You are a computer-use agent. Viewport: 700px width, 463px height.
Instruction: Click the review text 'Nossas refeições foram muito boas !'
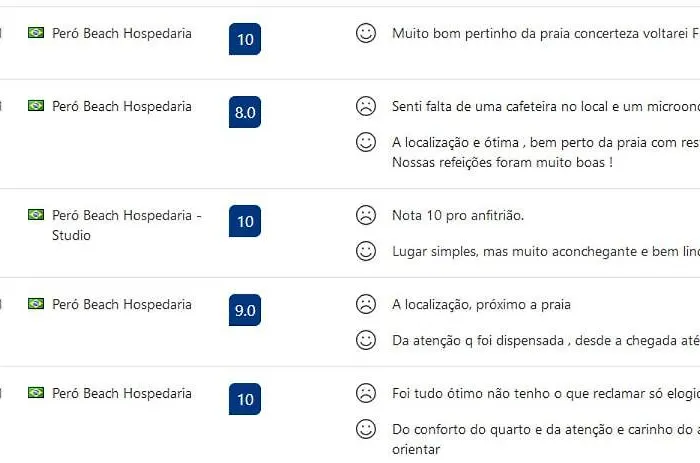pyautogui.click(x=502, y=162)
